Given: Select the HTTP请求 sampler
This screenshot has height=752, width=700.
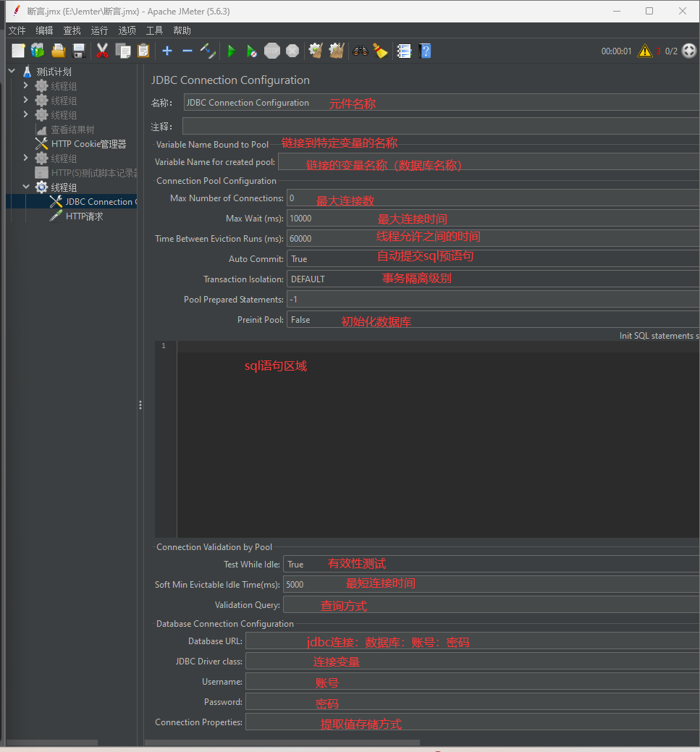Looking at the screenshot, I should click(85, 216).
